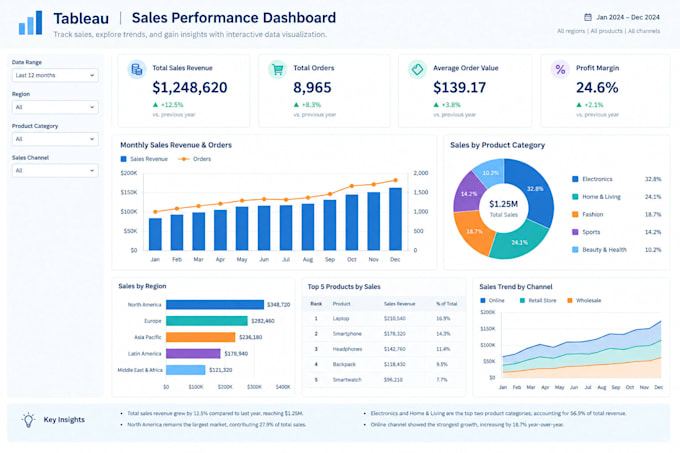This screenshot has height=453, width=680.
Task: Click the Sales Revenue legend swatch
Action: coord(124,159)
